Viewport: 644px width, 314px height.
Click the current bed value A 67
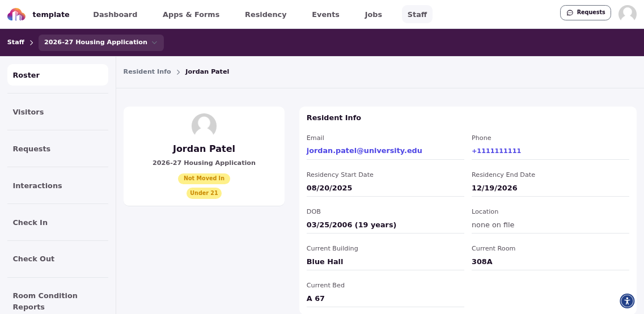pyautogui.click(x=315, y=298)
